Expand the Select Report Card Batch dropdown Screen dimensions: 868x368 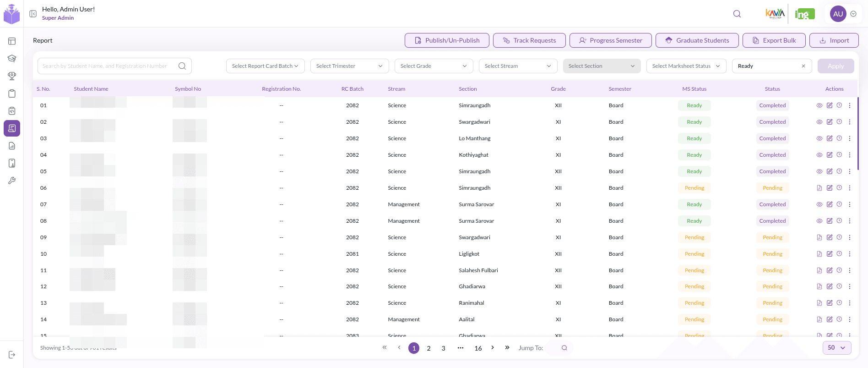click(x=266, y=66)
